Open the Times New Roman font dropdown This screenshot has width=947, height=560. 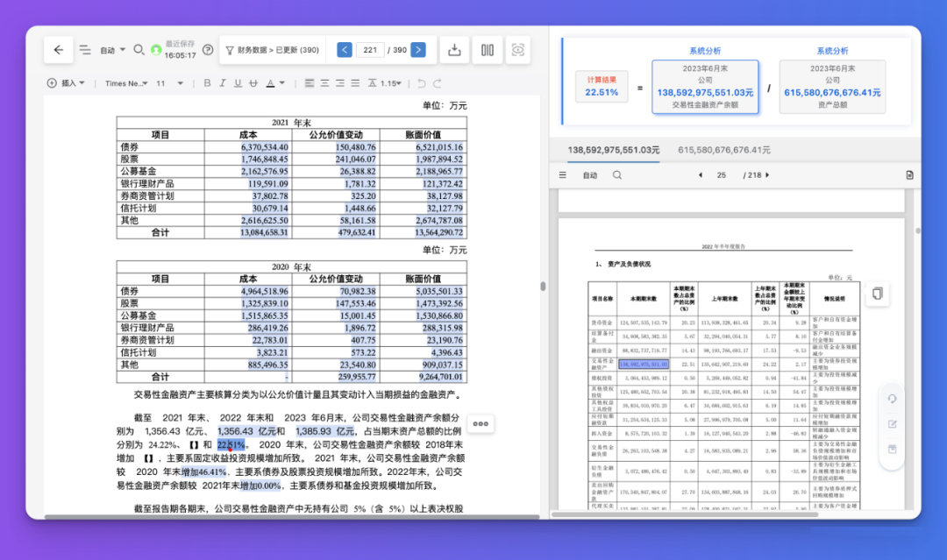pyautogui.click(x=126, y=83)
